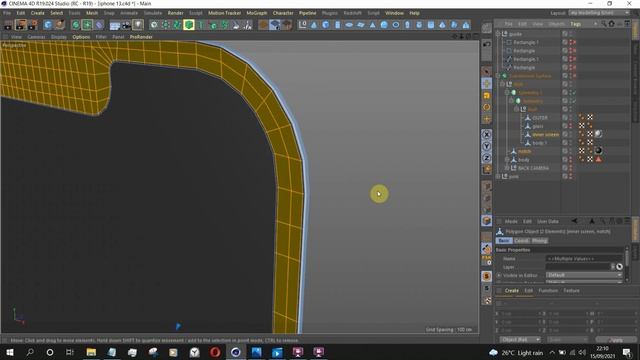The width and height of the screenshot is (640, 360).
Task: Toggle the green check on Symmetry.1
Action: coord(573,92)
